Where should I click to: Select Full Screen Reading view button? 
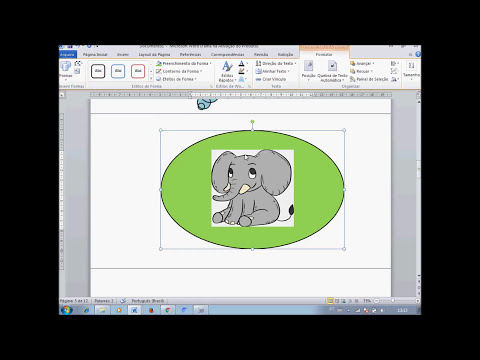tap(337, 301)
